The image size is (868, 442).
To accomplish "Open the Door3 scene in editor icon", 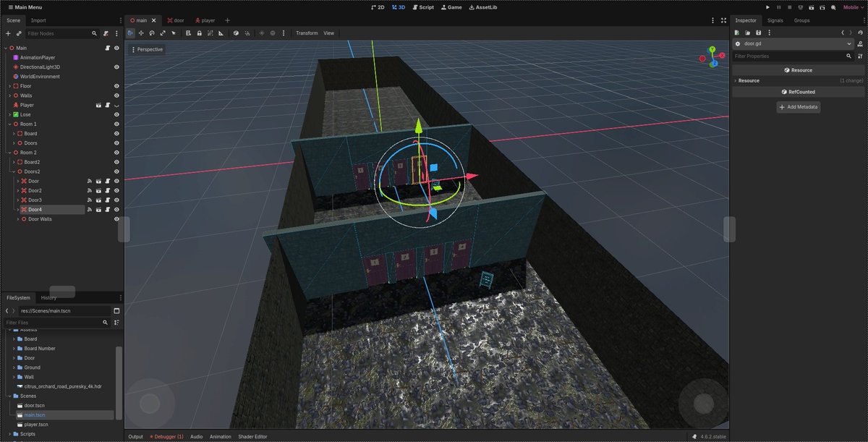I will tap(98, 200).
